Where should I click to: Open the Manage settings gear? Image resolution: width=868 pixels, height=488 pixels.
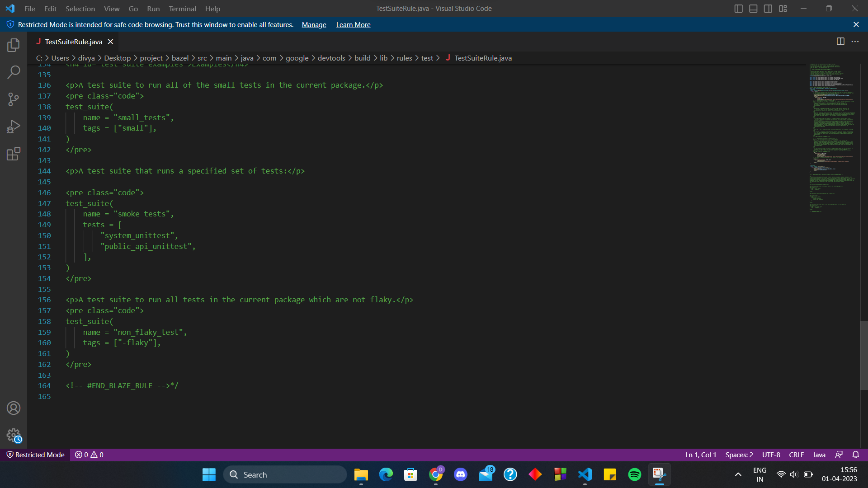pyautogui.click(x=14, y=436)
